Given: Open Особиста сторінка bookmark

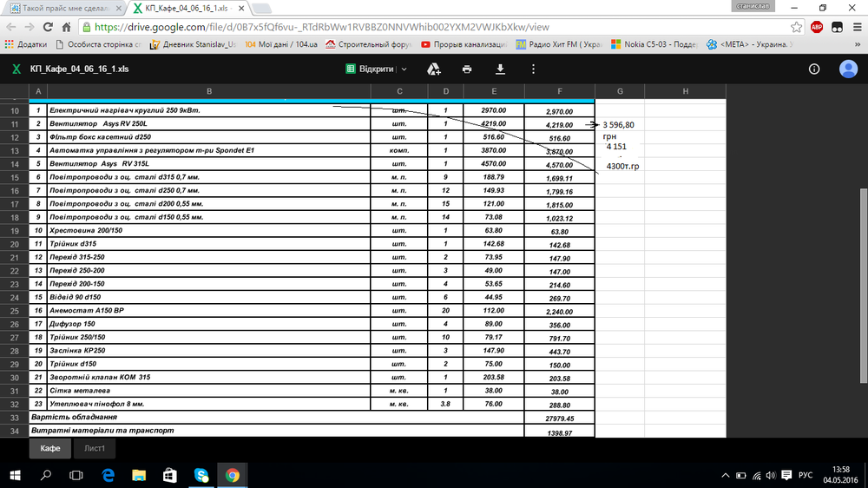Looking at the screenshot, I should tap(99, 44).
